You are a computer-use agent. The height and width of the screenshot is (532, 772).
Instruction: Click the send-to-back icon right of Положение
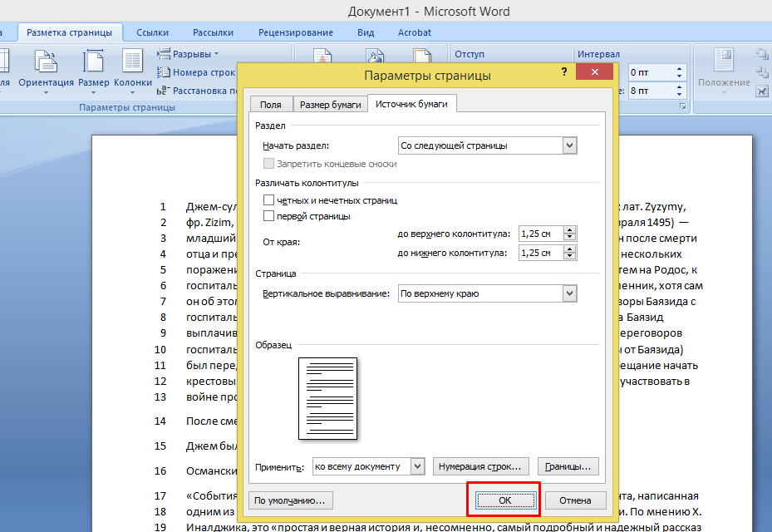coord(762,72)
